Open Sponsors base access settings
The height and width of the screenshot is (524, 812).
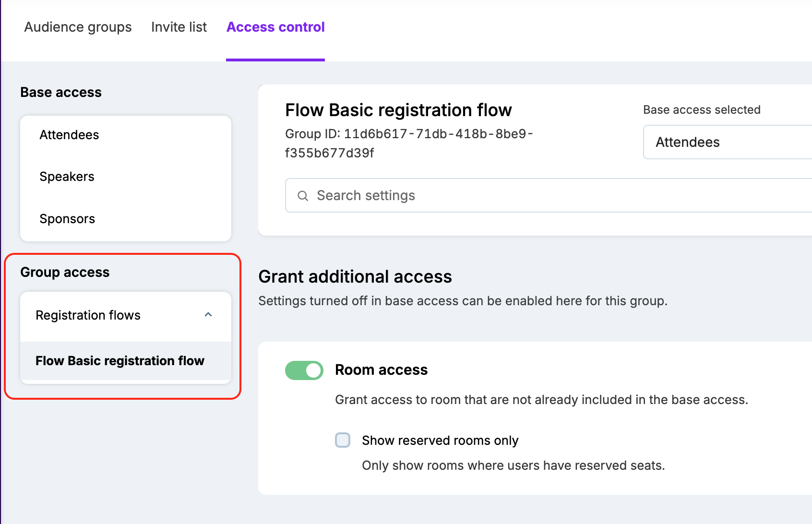coord(67,219)
